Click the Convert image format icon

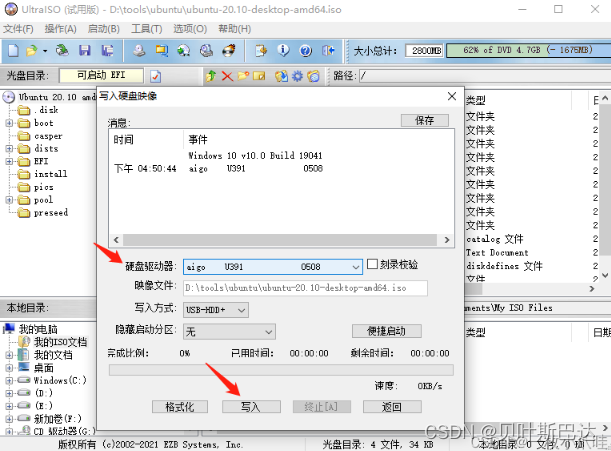(x=162, y=50)
